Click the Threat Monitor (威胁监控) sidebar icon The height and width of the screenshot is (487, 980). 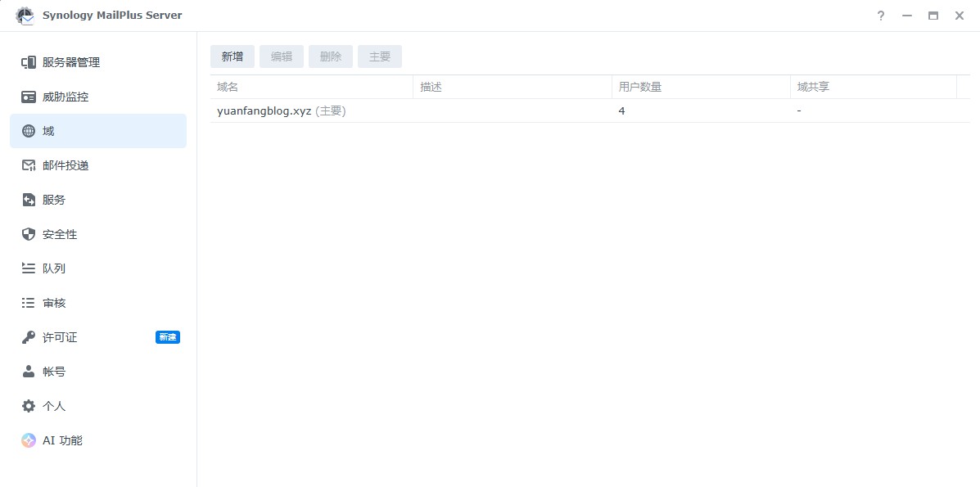pos(29,97)
